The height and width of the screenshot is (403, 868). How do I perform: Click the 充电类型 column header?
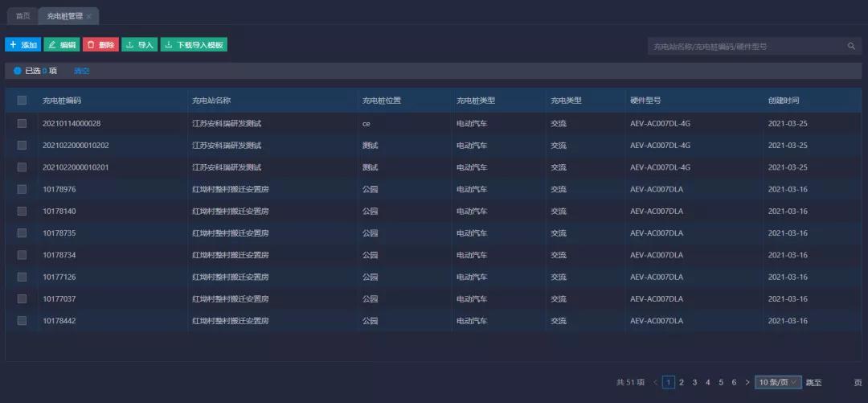566,101
